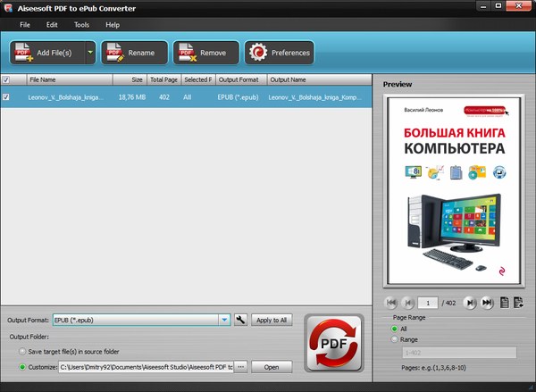Open the Tools menu
This screenshot has width=536, height=392.
(81, 24)
